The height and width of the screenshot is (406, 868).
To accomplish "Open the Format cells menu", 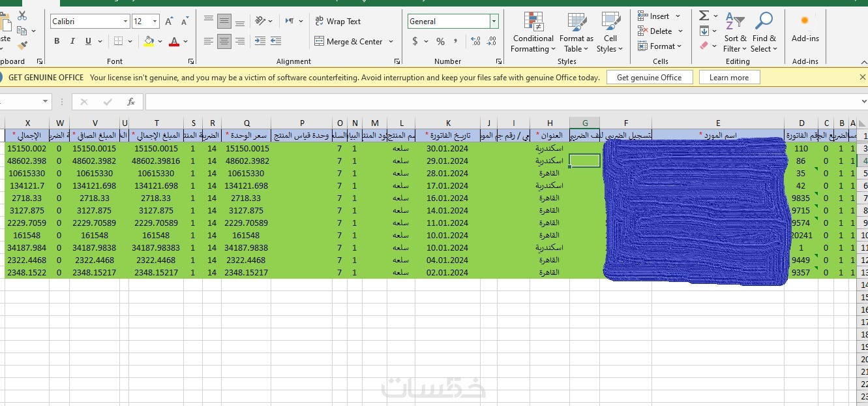I will pyautogui.click(x=659, y=46).
